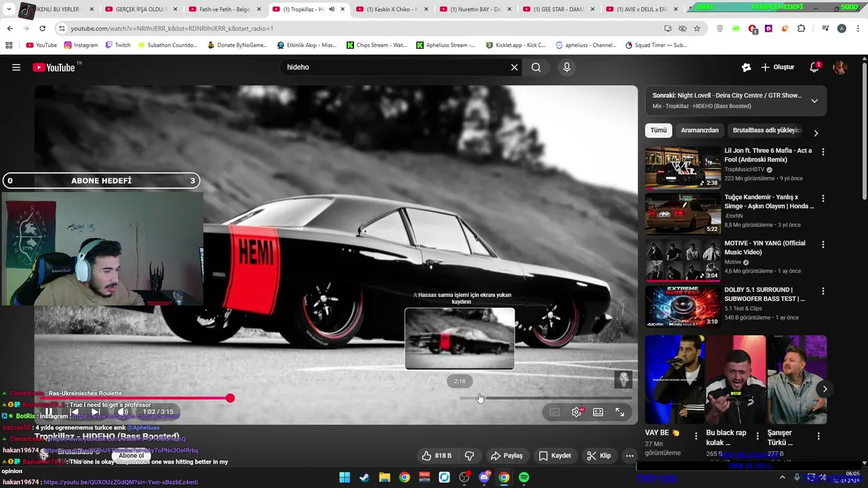The height and width of the screenshot is (488, 868).
Task: Subscribe with Abone ol button
Action: tap(131, 455)
